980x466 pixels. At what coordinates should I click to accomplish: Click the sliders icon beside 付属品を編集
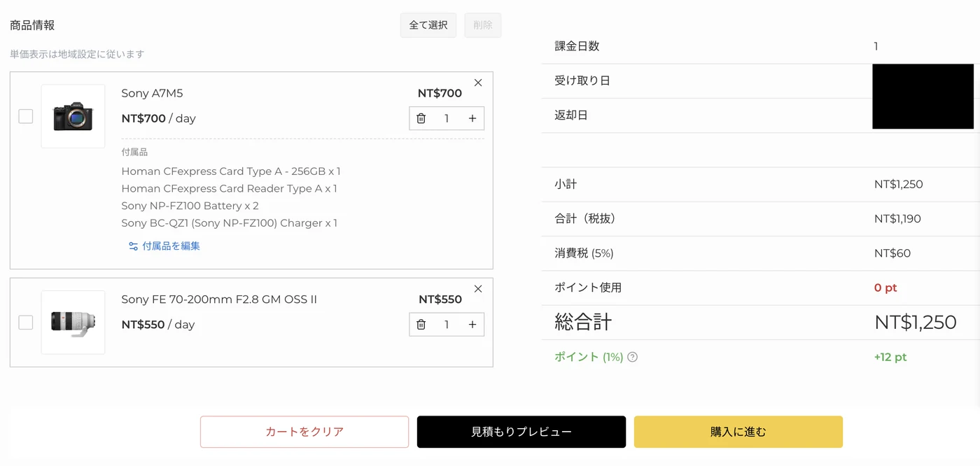click(x=133, y=246)
